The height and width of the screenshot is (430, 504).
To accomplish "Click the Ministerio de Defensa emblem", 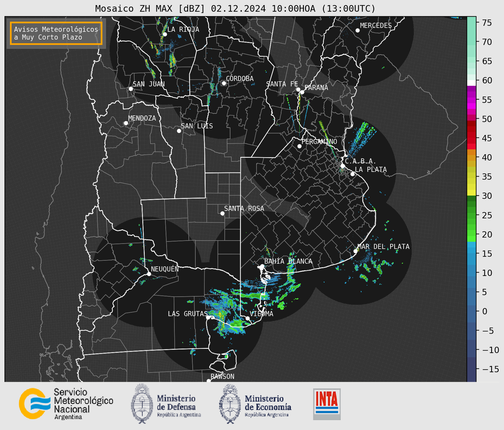I will pyautogui.click(x=142, y=403).
